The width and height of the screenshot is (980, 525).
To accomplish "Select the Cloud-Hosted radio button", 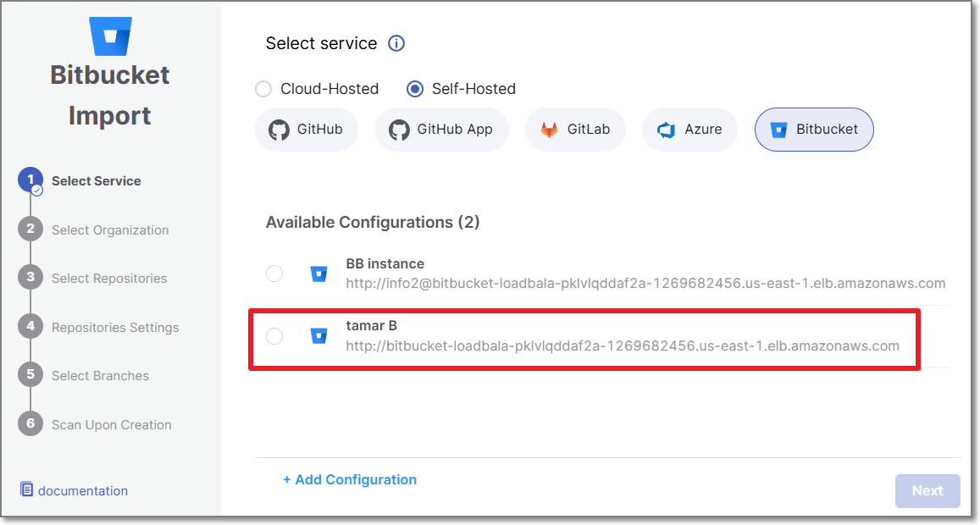I will pos(263,89).
